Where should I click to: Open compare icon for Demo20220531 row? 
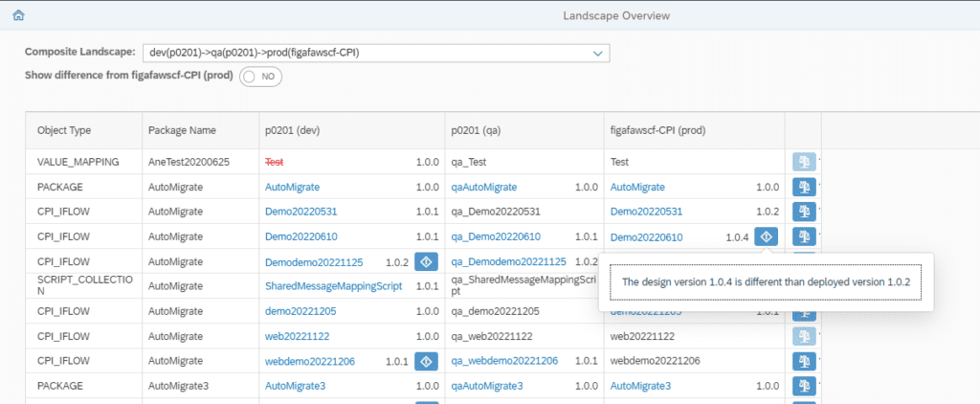tap(804, 212)
